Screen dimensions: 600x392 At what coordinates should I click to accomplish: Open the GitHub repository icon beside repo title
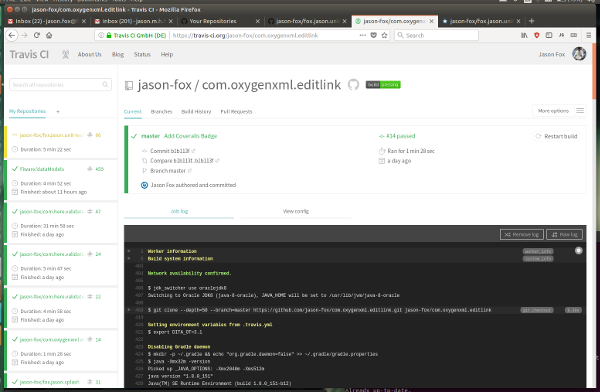[x=353, y=85]
